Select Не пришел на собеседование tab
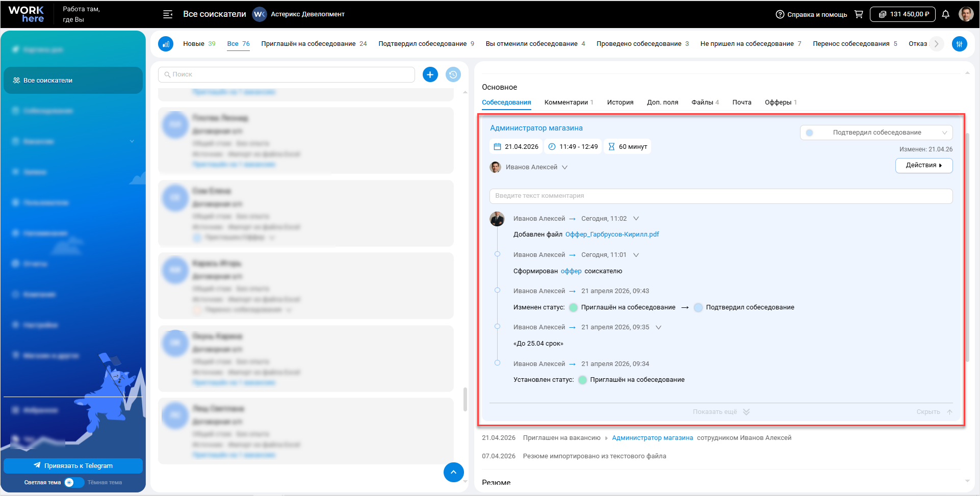This screenshot has height=496, width=980. (x=751, y=44)
